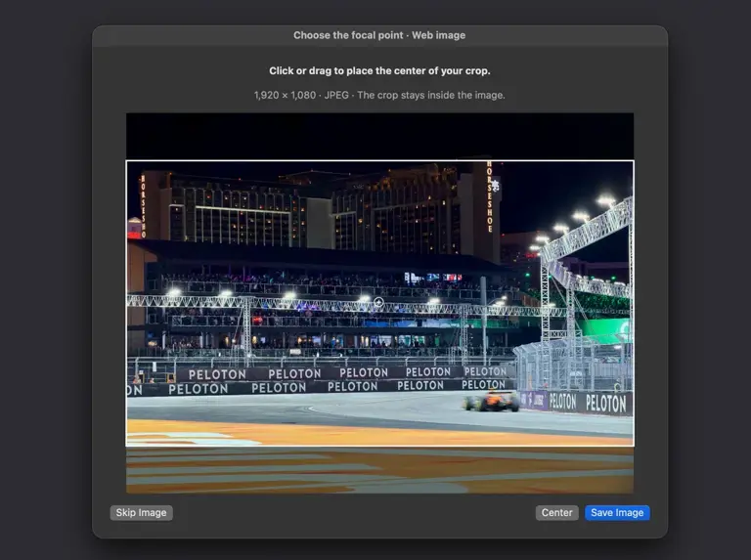Set focal point on the orange race car
751x560 pixels.
[x=492, y=401]
